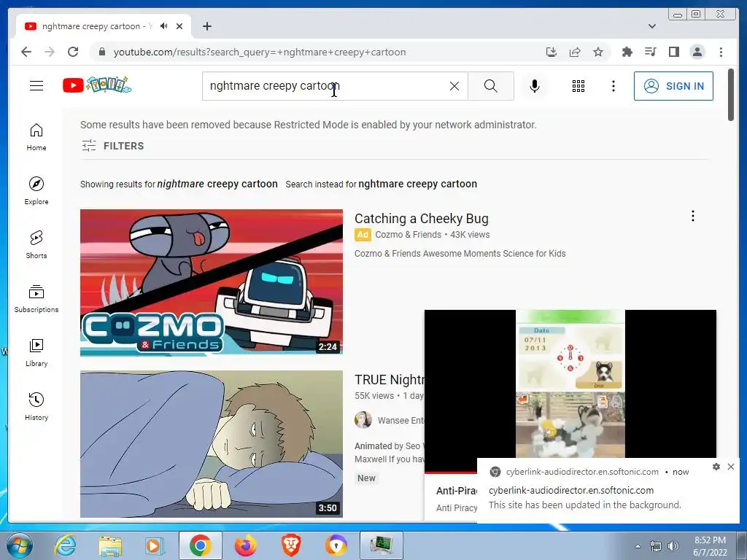Open the sleeping man video thumbnail

[211, 444]
